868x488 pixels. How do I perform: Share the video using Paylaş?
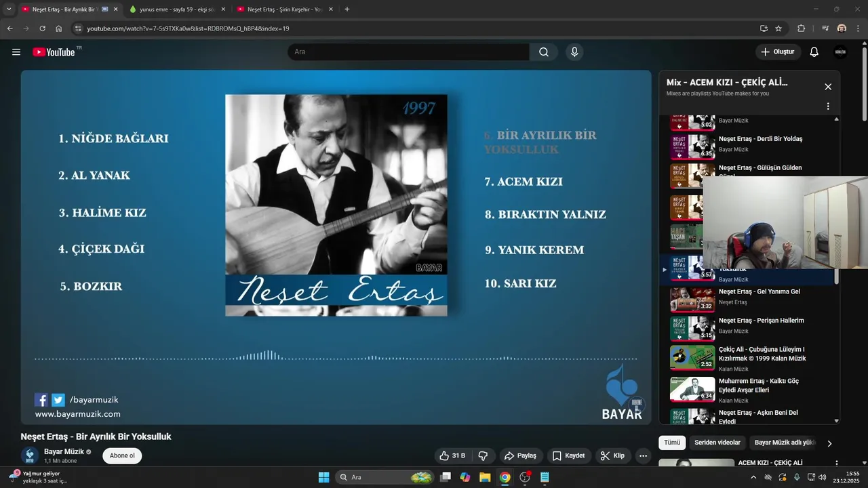521,455
